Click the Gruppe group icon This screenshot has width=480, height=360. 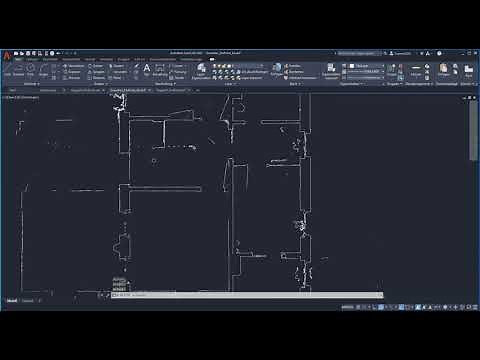(x=392, y=70)
